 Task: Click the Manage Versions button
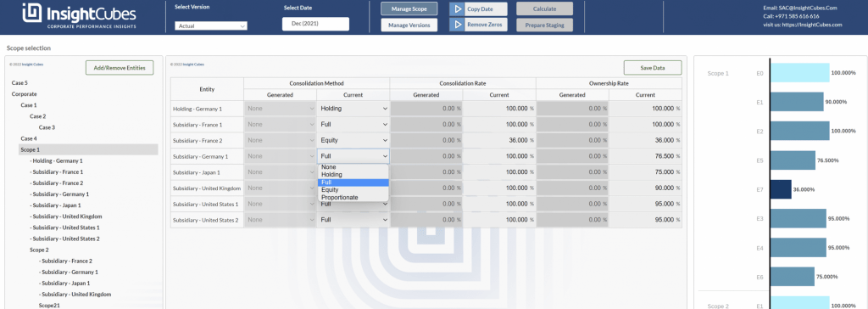point(409,25)
